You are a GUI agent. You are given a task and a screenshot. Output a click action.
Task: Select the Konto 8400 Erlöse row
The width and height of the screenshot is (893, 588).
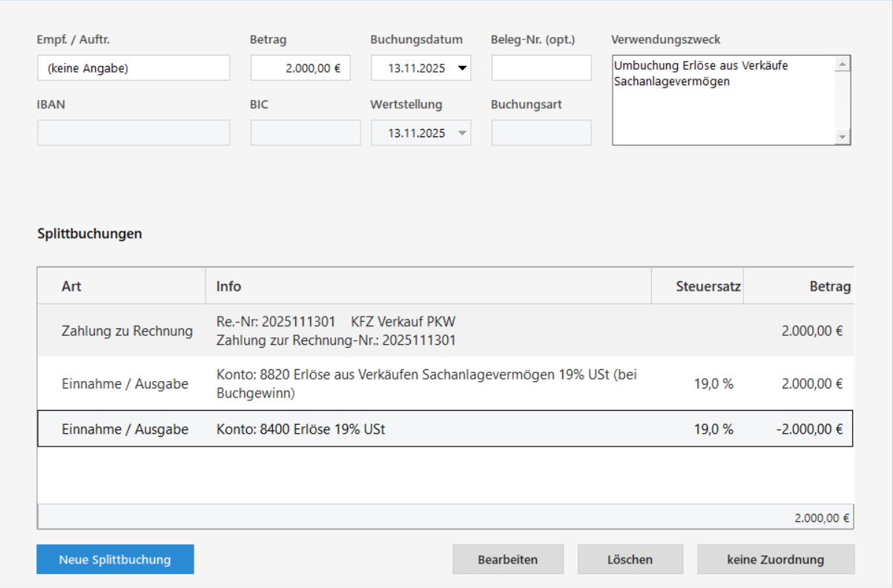tap(445, 429)
